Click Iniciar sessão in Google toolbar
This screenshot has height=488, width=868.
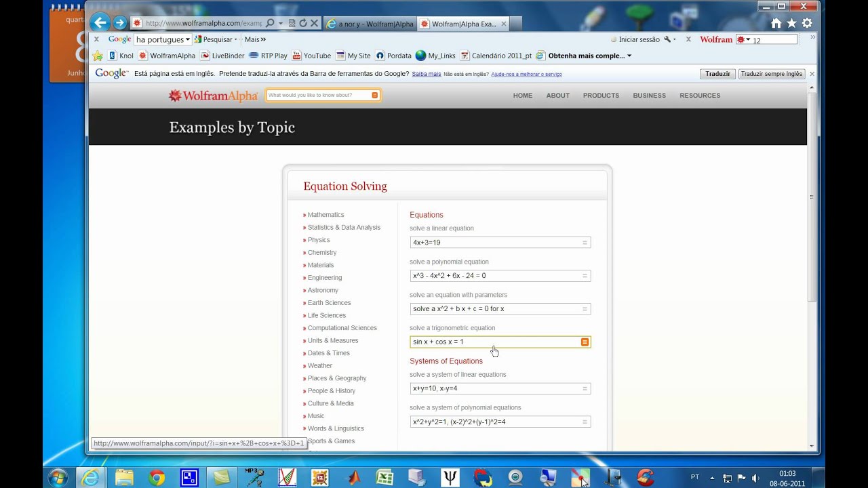[635, 39]
